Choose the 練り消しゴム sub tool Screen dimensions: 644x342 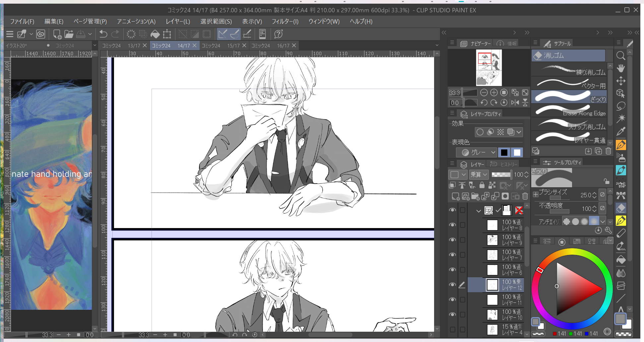(x=570, y=70)
